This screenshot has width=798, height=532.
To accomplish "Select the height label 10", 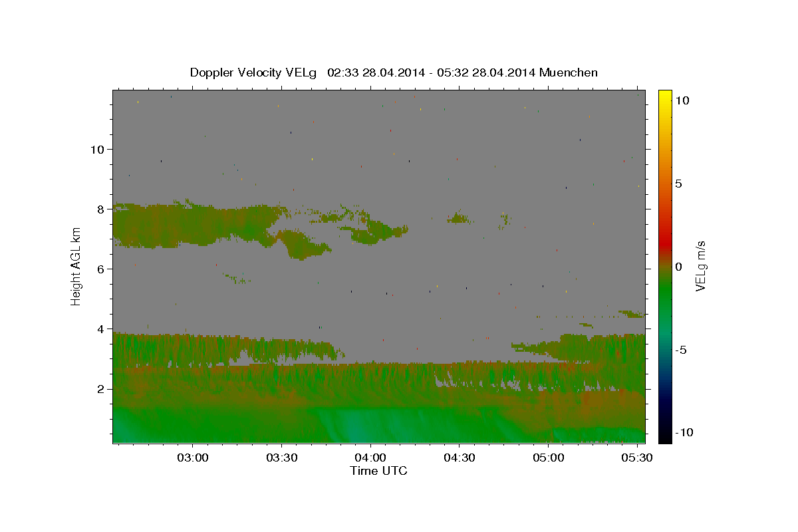I will (98, 149).
